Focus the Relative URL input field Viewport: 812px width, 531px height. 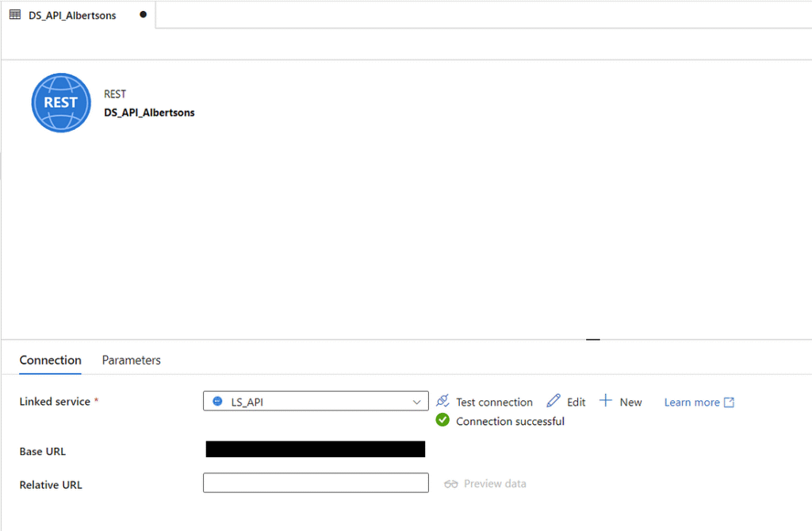[x=316, y=483]
